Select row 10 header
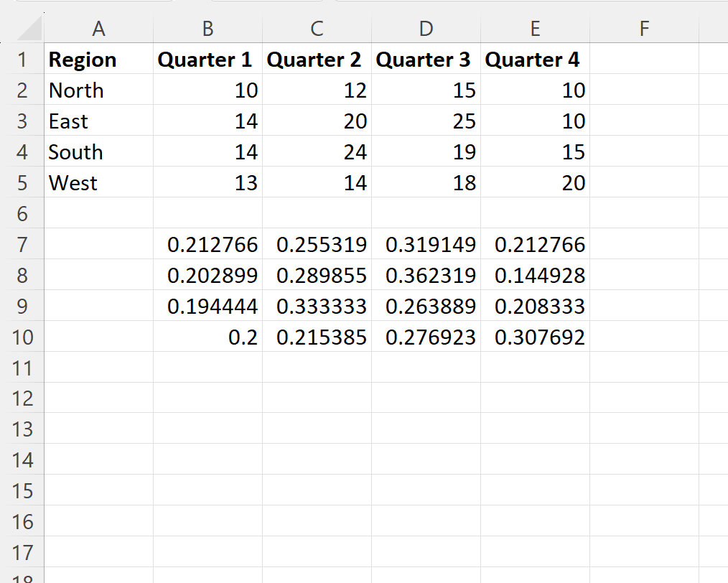This screenshot has height=583, width=728. [22, 337]
